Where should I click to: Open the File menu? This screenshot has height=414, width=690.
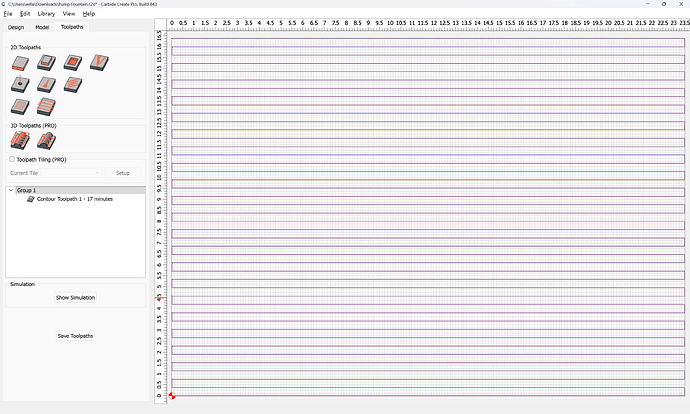(x=8, y=14)
